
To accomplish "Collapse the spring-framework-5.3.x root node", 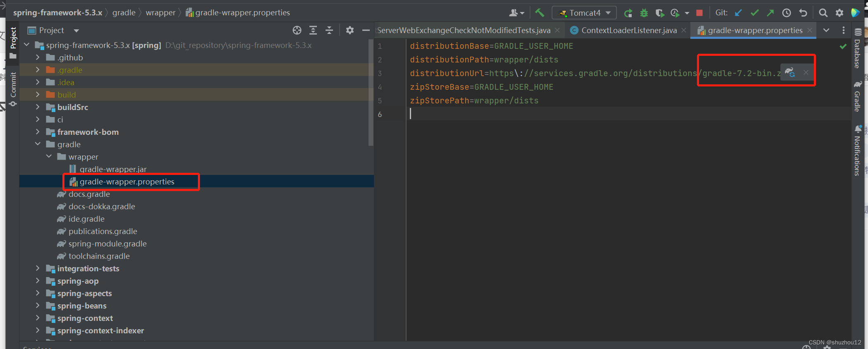I will coord(27,45).
